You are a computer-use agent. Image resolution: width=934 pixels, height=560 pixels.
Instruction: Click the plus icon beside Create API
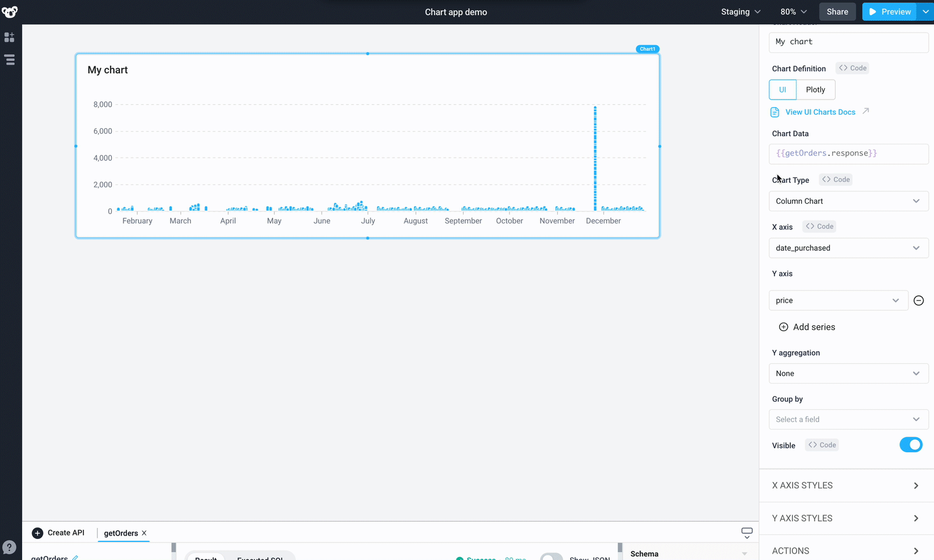click(37, 533)
